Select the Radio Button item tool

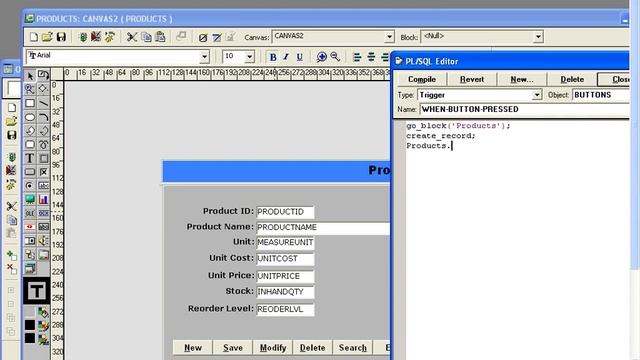click(30, 186)
